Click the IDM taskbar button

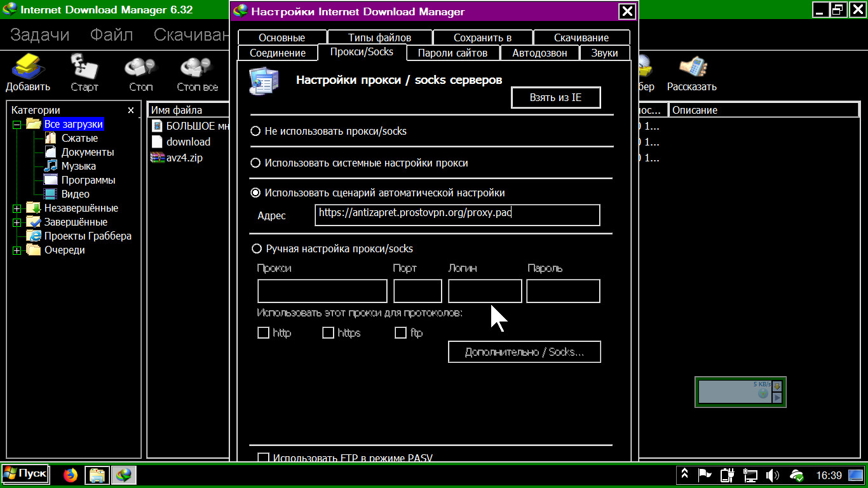pos(123,475)
